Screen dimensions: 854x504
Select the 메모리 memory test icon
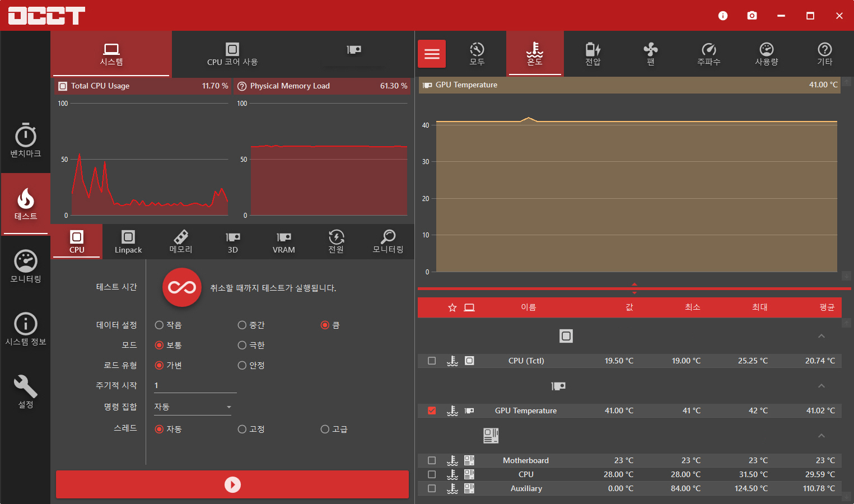(181, 242)
